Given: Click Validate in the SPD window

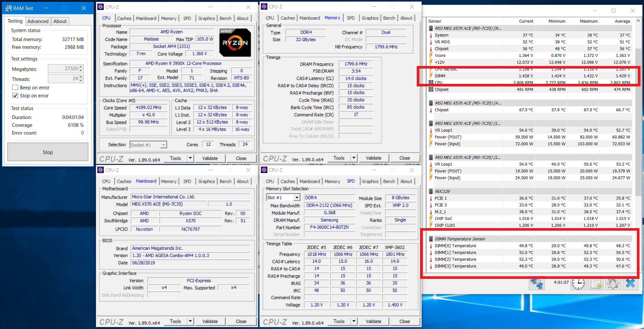Looking at the screenshot, I should [374, 321].
